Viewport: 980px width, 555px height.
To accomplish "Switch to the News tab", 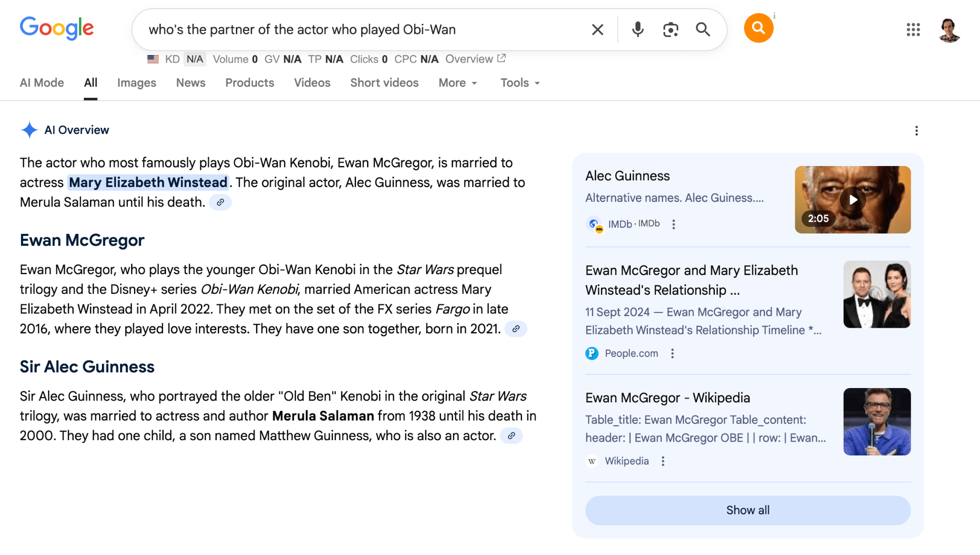I will (190, 83).
